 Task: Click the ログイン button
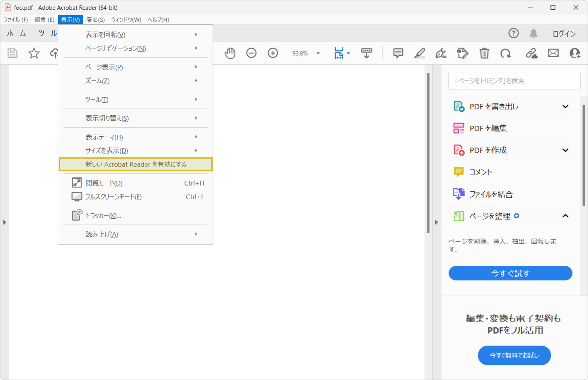[564, 34]
